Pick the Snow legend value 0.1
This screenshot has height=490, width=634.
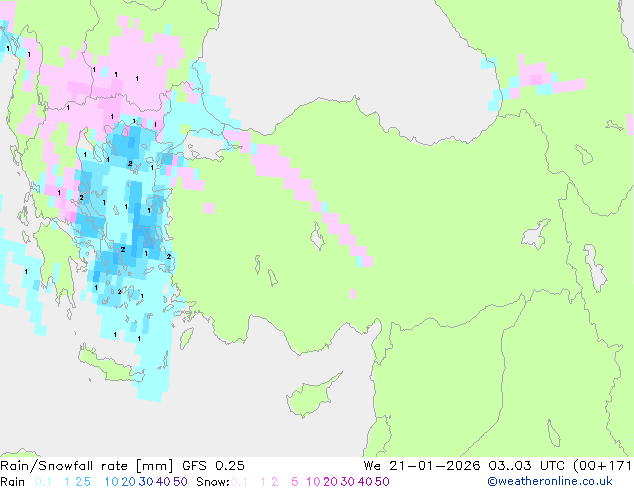(x=239, y=482)
